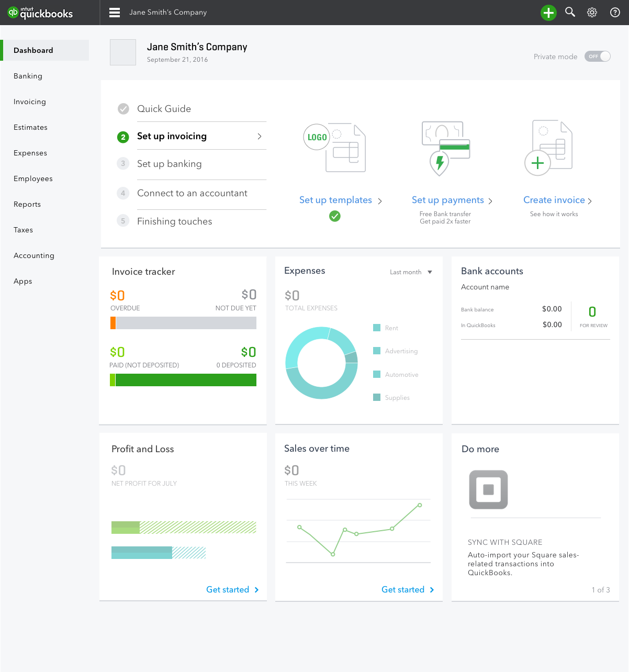Click the company logo placeholder thumbnail
The image size is (629, 672).
(123, 52)
